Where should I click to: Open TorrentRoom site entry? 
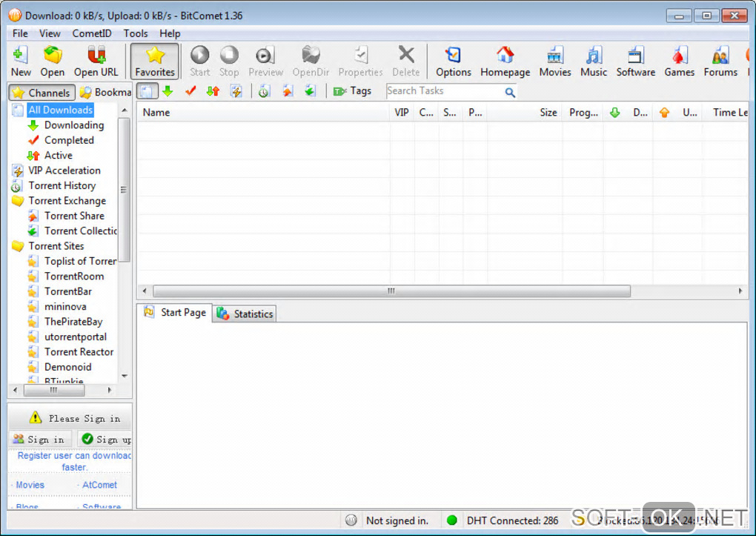click(x=74, y=277)
